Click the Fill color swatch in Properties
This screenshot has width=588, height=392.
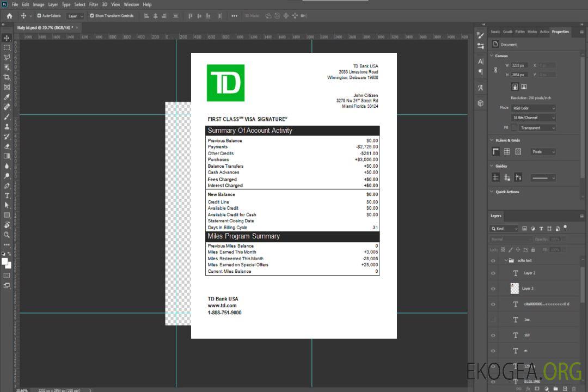(514, 128)
